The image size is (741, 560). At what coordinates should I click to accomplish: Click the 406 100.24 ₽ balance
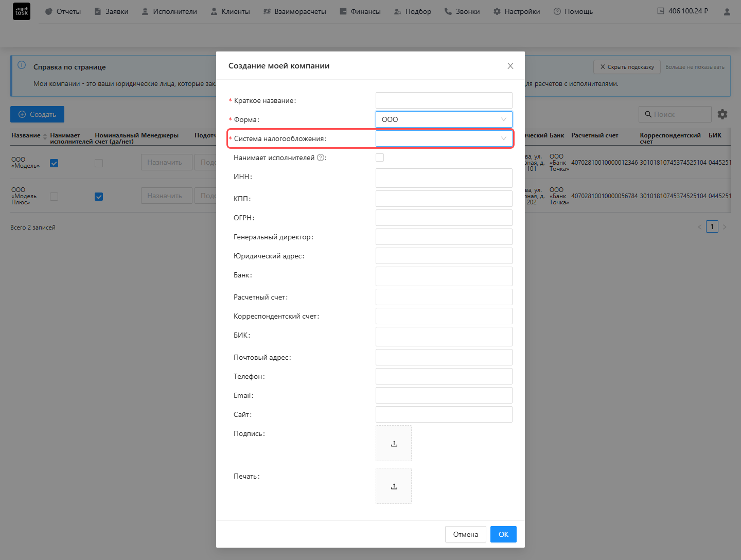point(688,11)
